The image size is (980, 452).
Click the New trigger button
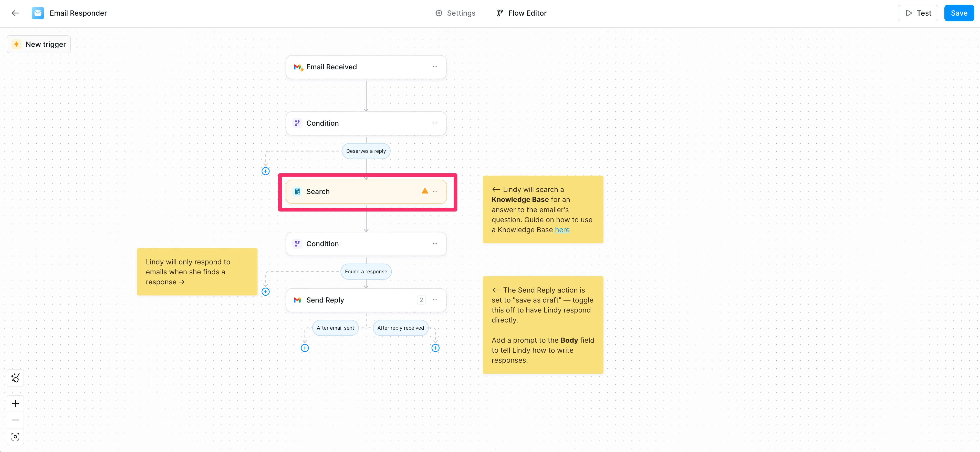tap(39, 44)
